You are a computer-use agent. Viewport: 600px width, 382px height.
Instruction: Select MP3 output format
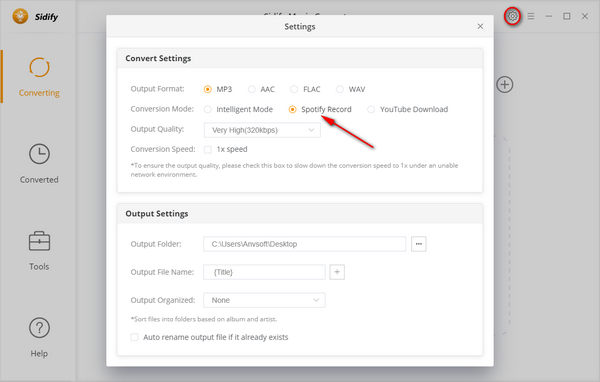tap(207, 89)
